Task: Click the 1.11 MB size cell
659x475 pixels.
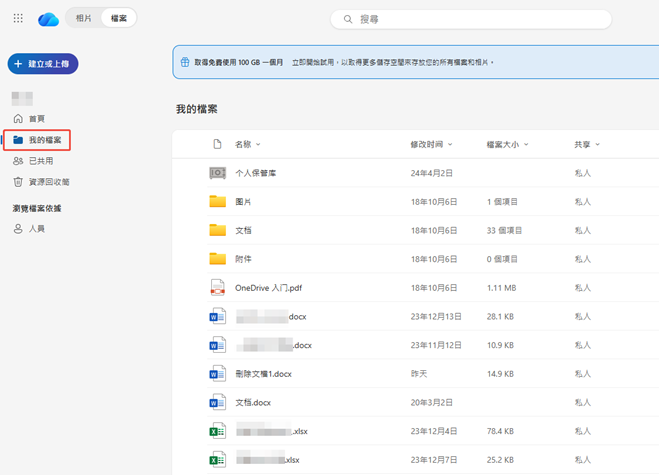Action: tap(501, 288)
